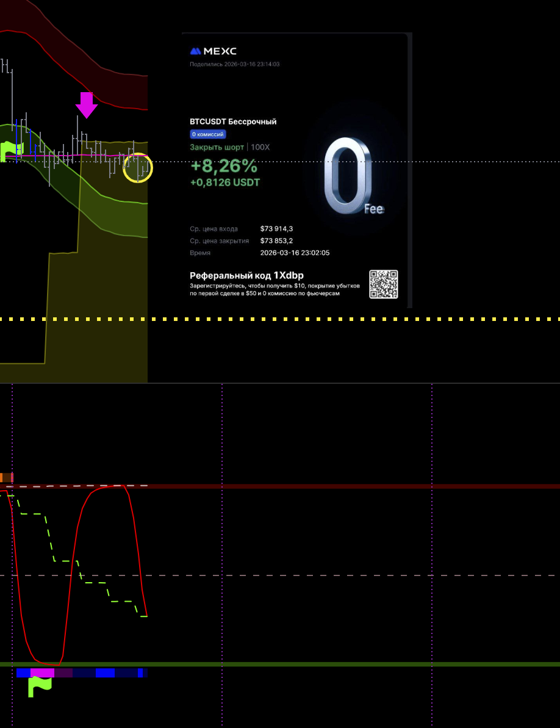The width and height of the screenshot is (560, 728).
Task: Click the yellow circle marker on chart
Action: 138,168
